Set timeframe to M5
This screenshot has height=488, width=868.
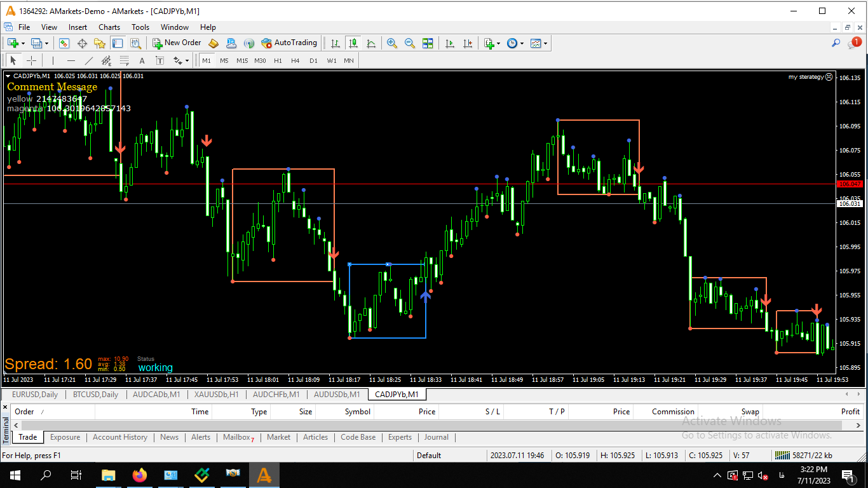coord(224,60)
